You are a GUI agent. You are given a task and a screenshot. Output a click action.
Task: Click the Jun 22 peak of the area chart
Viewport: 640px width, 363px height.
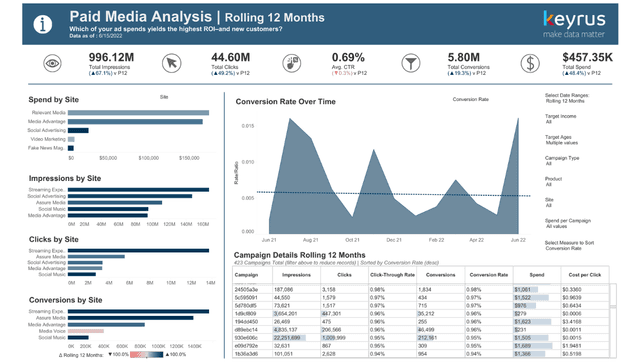click(518, 119)
